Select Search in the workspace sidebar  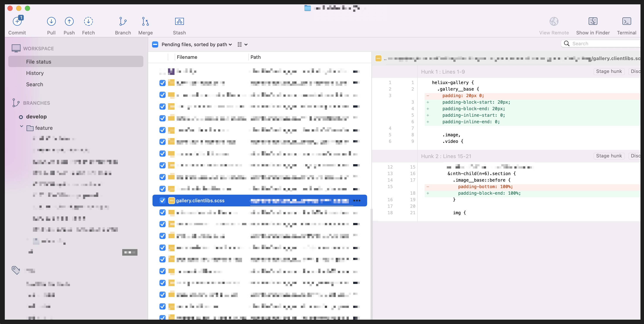click(x=34, y=84)
